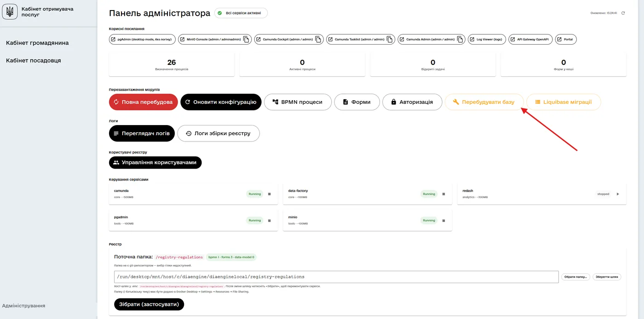
Task: Click the Визначення процесів count card
Action: tap(172, 64)
